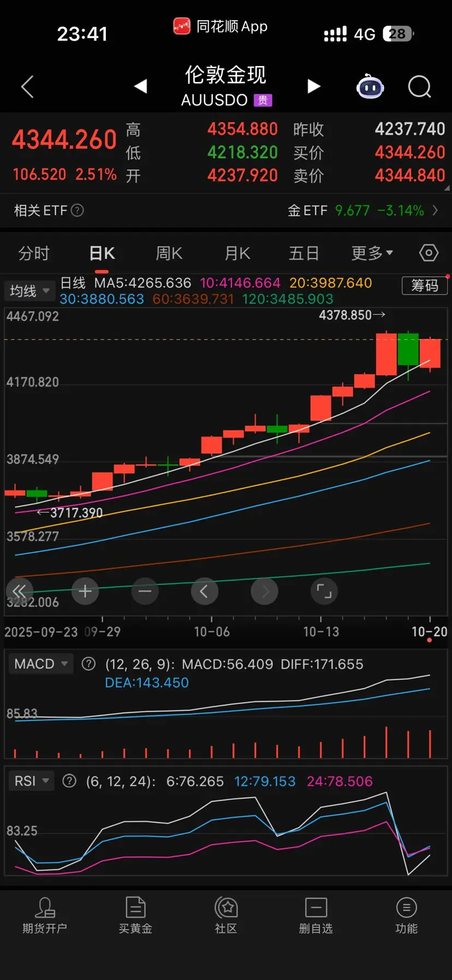452x980 pixels.
Task: Shift chart left with round arrow button
Action: coord(205,591)
